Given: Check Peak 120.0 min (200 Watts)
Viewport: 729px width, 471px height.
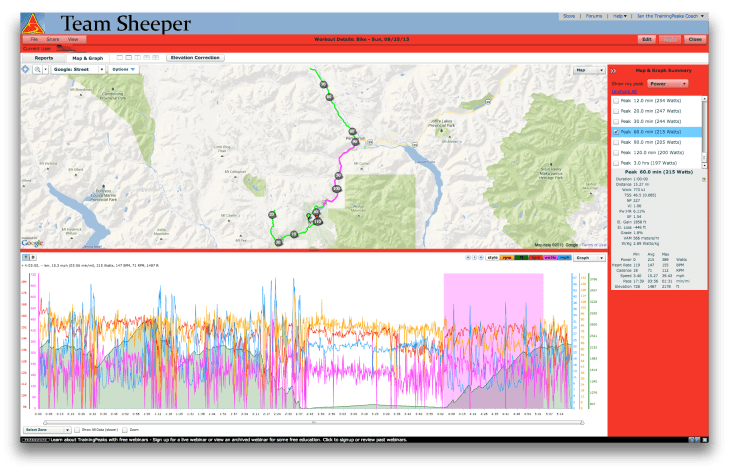Looking at the screenshot, I should (616, 153).
